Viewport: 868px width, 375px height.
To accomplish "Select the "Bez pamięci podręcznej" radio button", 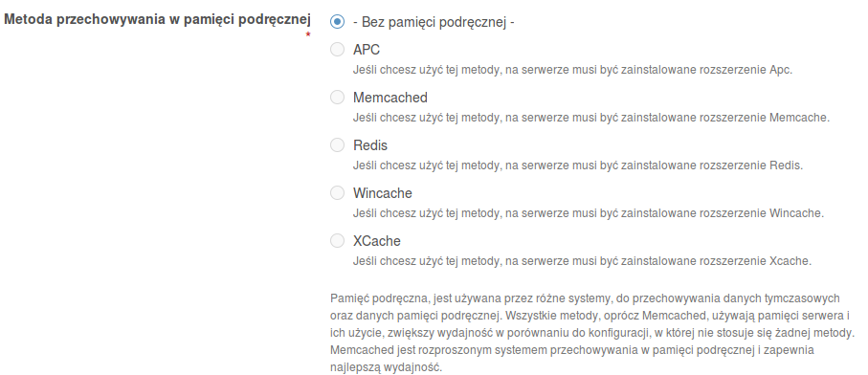I will 337,22.
